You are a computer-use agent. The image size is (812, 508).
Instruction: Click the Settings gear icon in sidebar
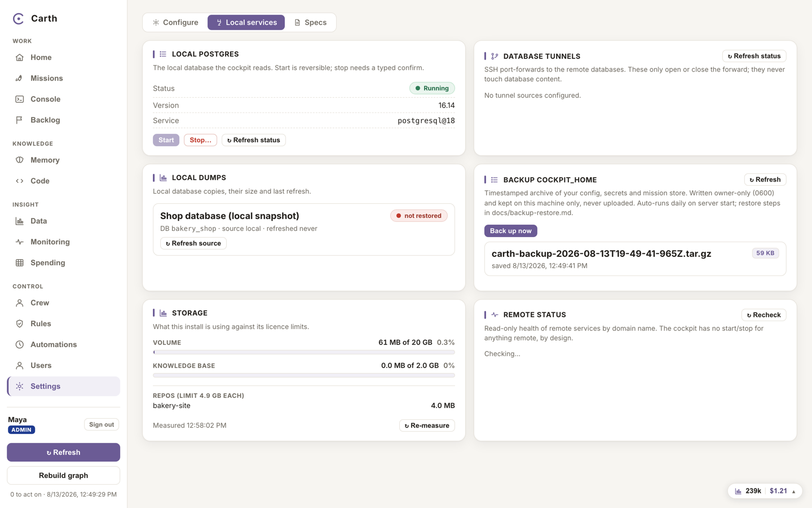point(20,387)
